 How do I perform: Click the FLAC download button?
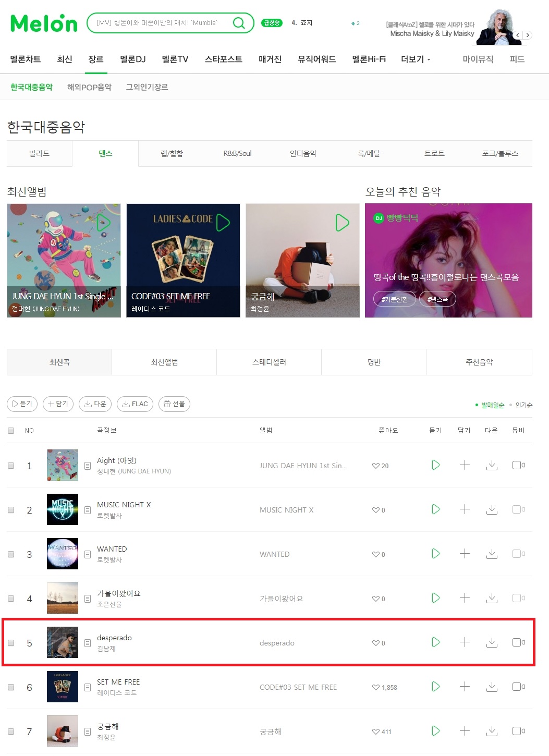(135, 404)
